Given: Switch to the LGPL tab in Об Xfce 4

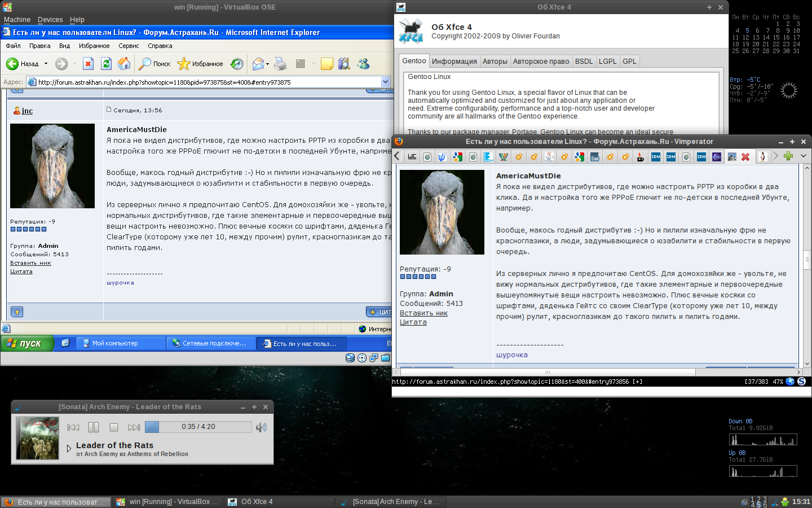Looking at the screenshot, I should pos(608,62).
